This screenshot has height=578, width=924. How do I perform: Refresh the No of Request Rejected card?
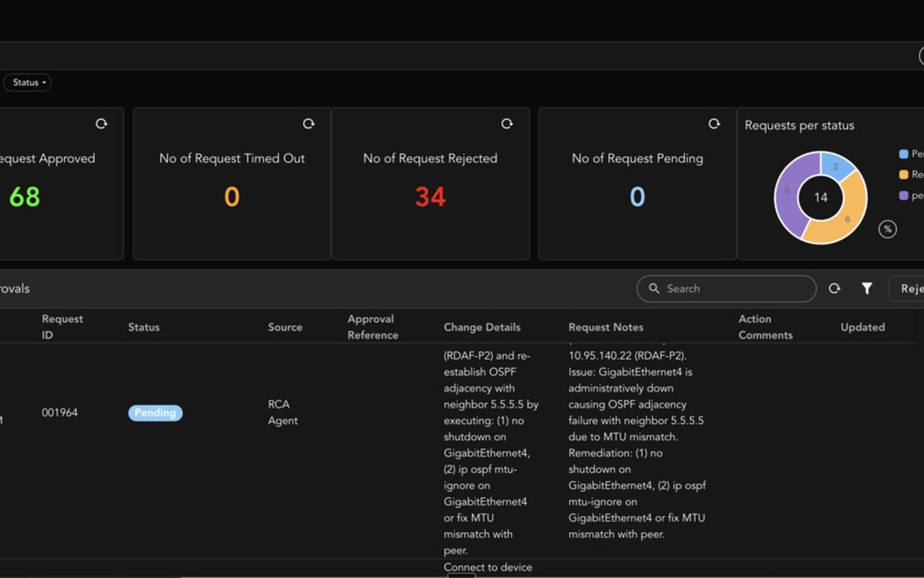(507, 124)
